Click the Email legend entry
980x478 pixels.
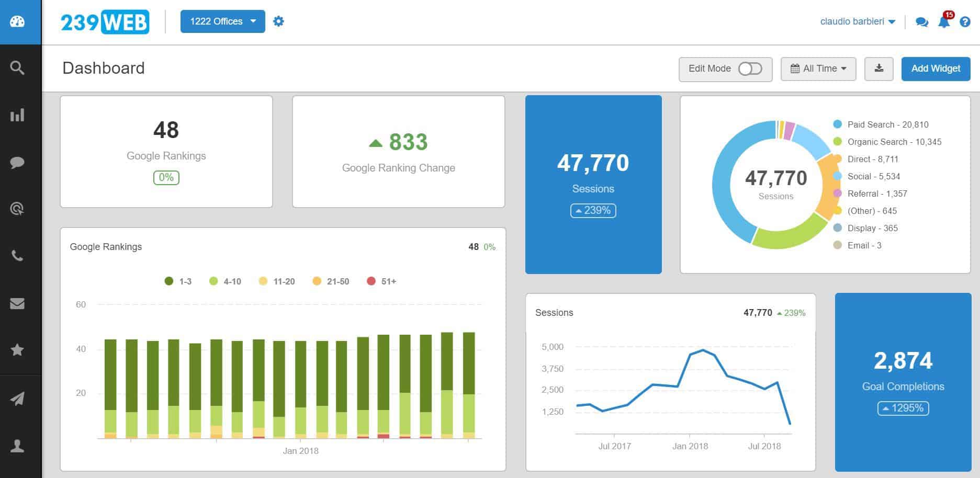(x=857, y=245)
